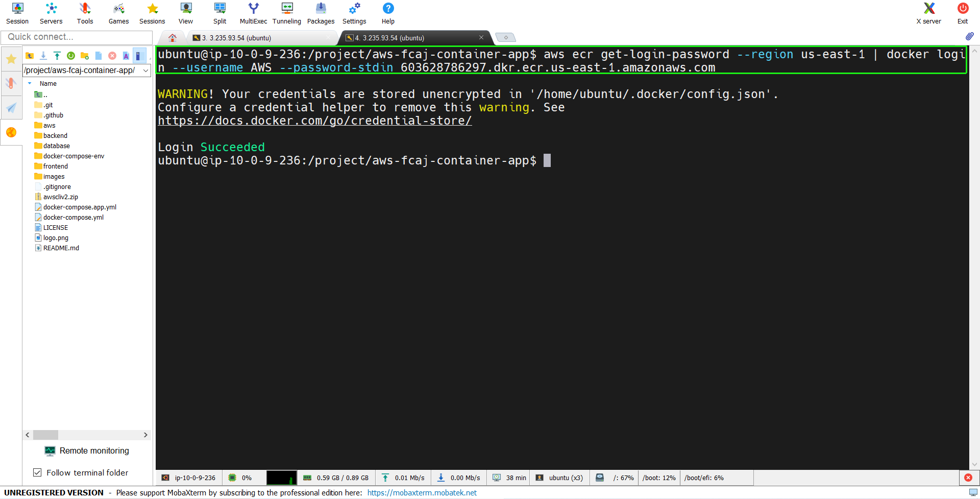Open the Sessions star icon
Image resolution: width=980 pixels, height=499 pixels.
pyautogui.click(x=152, y=14)
